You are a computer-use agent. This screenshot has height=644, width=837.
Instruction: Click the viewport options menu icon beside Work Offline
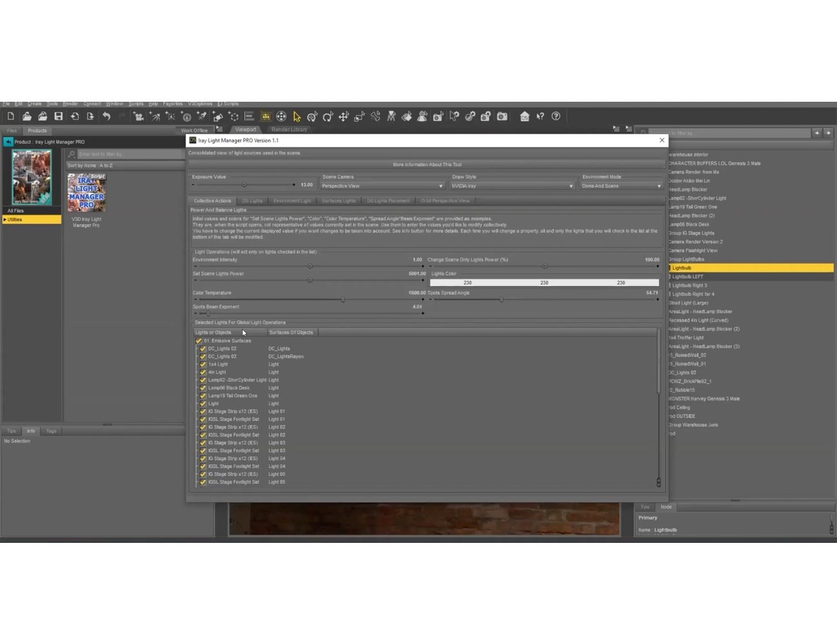coord(220,129)
